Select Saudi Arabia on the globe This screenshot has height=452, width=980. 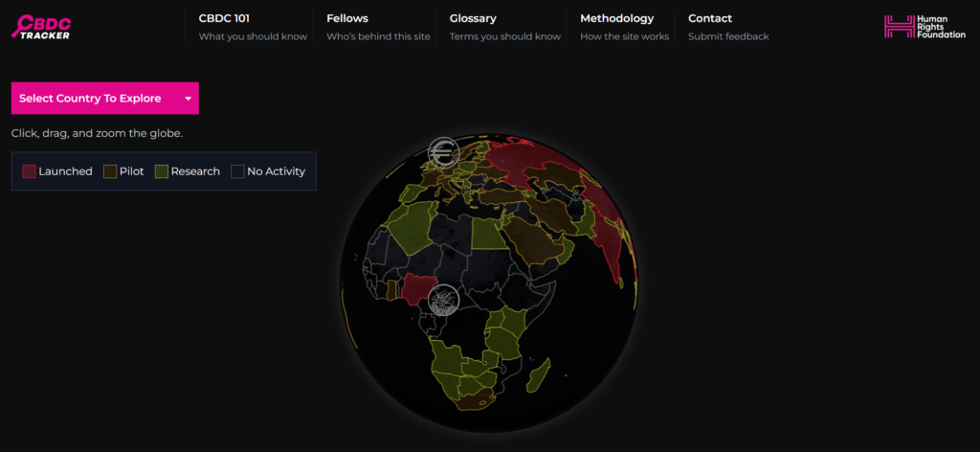[x=530, y=242]
